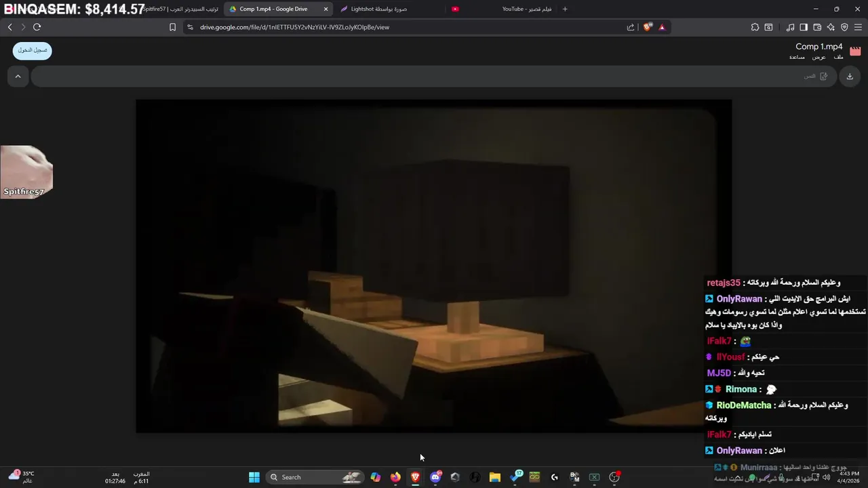
Task: Go forward to the next page
Action: point(22,27)
